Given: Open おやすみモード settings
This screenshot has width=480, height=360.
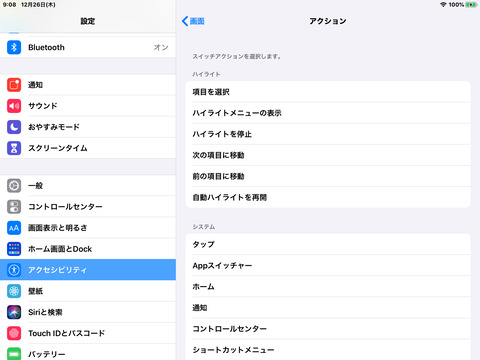Looking at the screenshot, I should [x=88, y=127].
